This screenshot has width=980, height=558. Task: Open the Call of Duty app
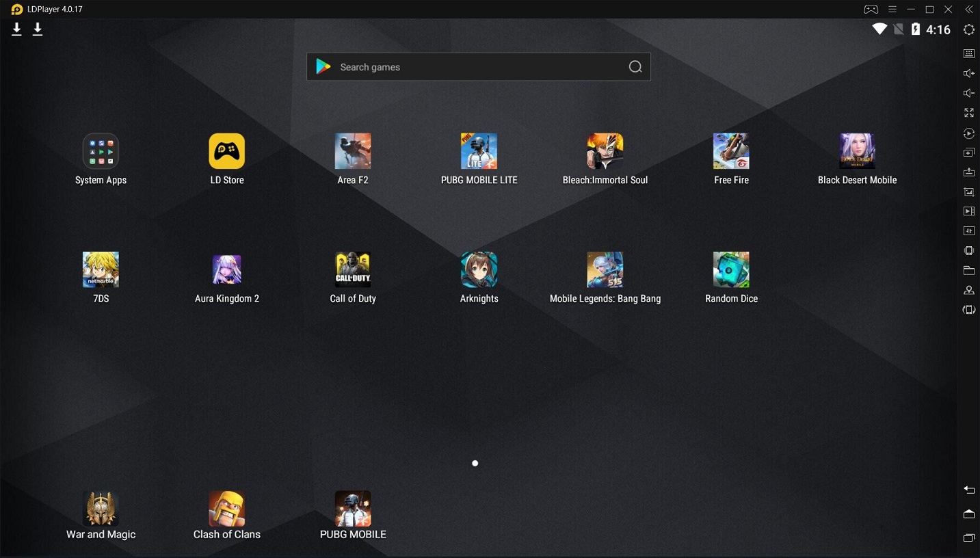tap(353, 269)
